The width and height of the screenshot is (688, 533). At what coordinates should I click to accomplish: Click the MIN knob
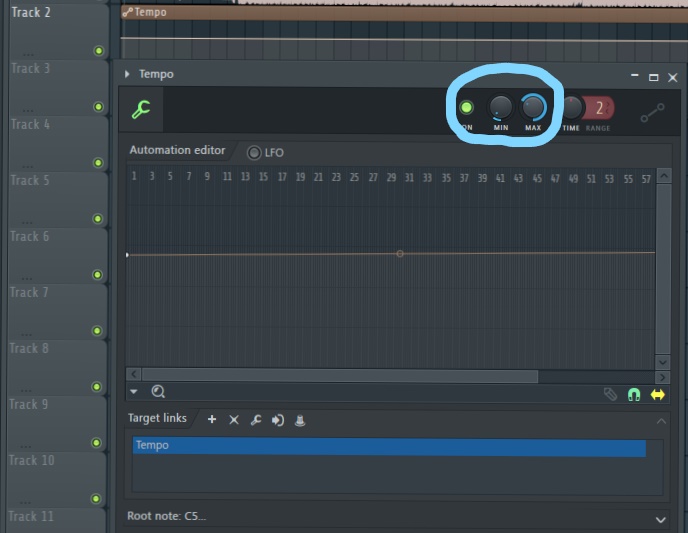coord(501,107)
